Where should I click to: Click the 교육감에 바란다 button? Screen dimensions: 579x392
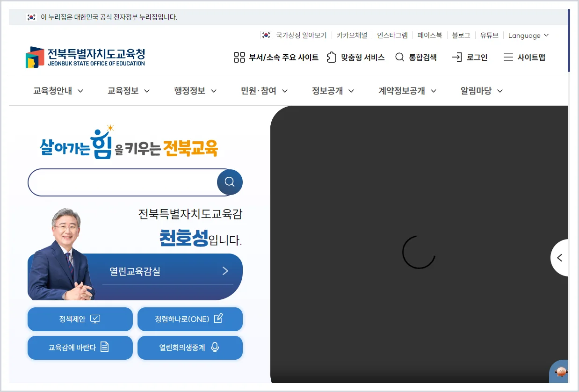[x=80, y=348]
